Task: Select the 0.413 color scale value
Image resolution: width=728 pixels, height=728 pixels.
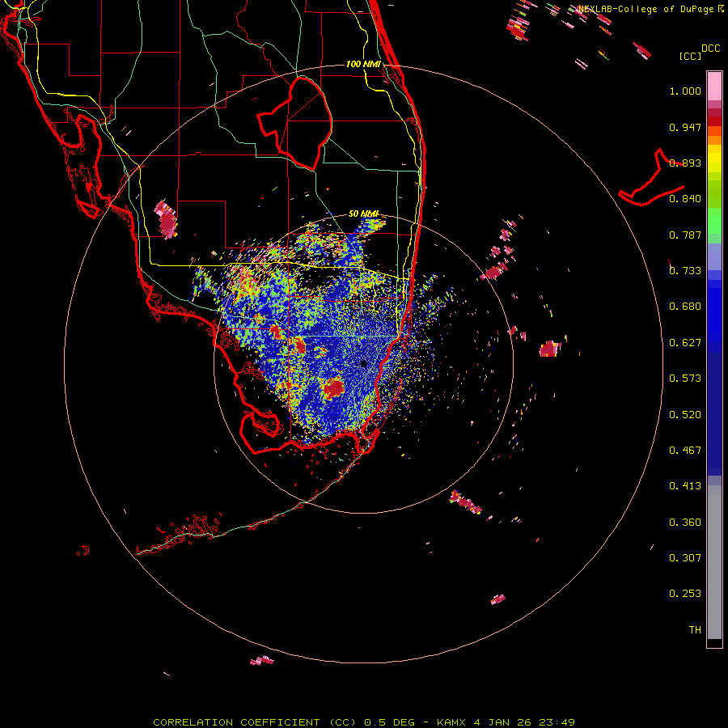Action: [x=685, y=486]
